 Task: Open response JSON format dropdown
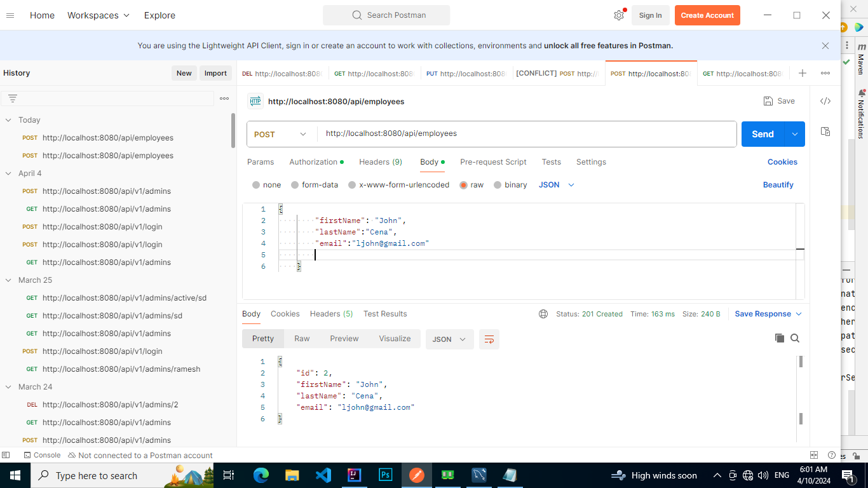[x=449, y=339]
